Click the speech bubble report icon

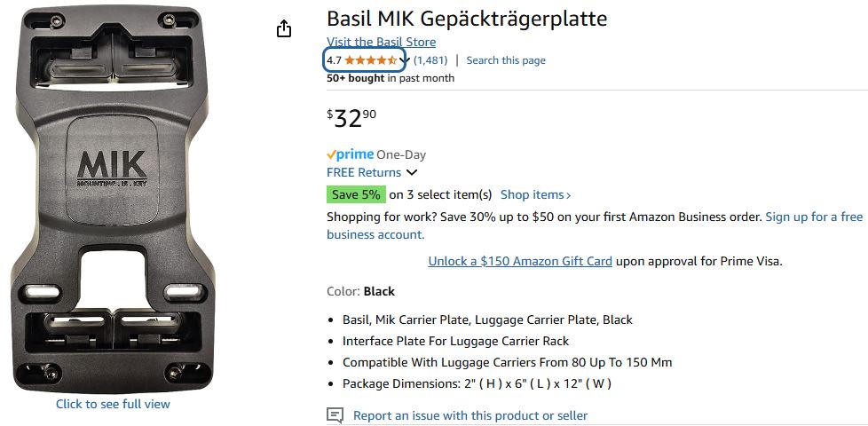tap(335, 415)
